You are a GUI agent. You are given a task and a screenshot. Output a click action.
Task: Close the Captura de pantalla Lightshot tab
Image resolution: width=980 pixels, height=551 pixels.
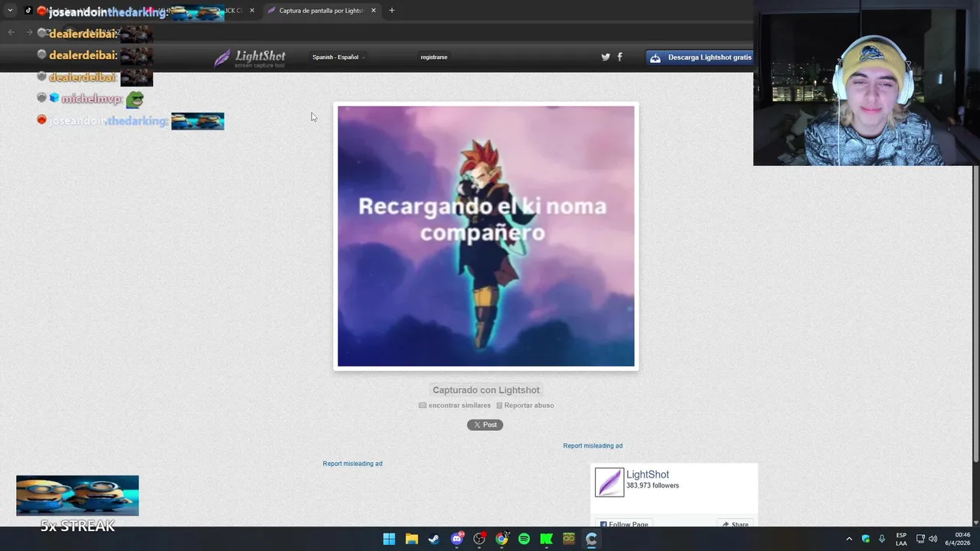(374, 11)
